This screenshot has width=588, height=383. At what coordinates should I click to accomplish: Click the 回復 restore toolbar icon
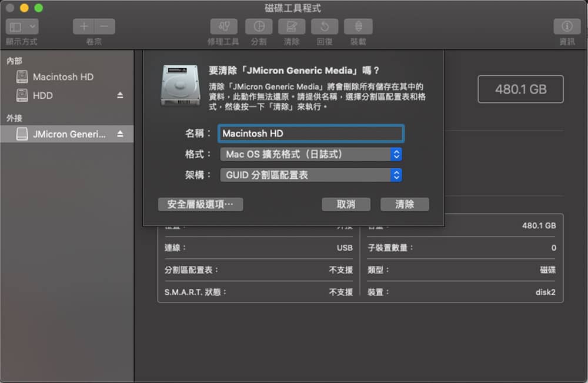[x=325, y=26]
